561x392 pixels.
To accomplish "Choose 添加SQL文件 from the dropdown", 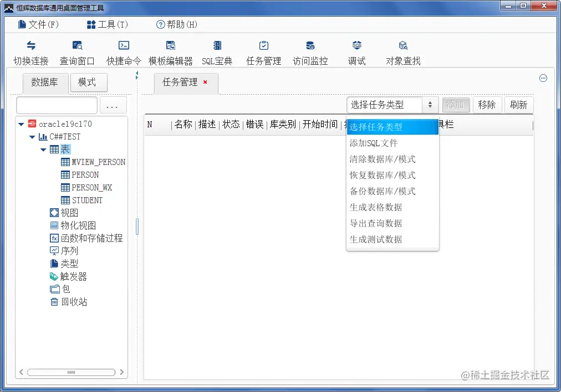I will coord(392,143).
